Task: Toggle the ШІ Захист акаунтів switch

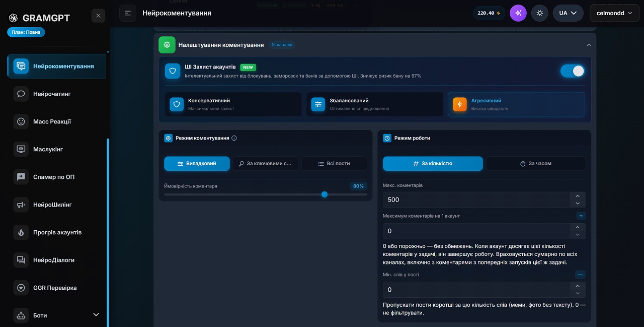Action: tap(573, 71)
